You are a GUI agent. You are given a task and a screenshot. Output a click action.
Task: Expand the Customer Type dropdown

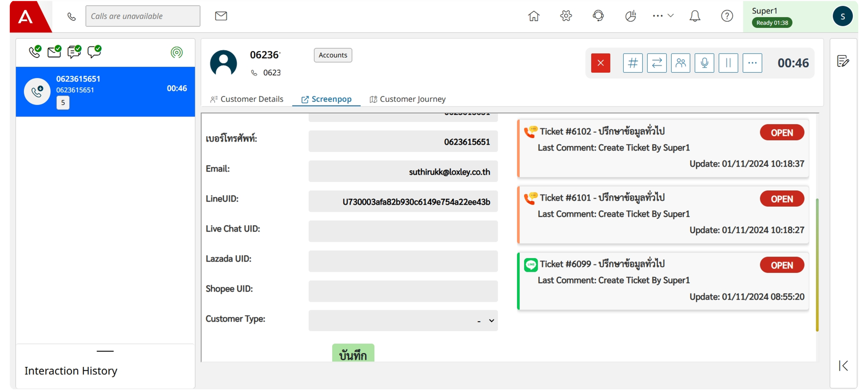(x=403, y=321)
